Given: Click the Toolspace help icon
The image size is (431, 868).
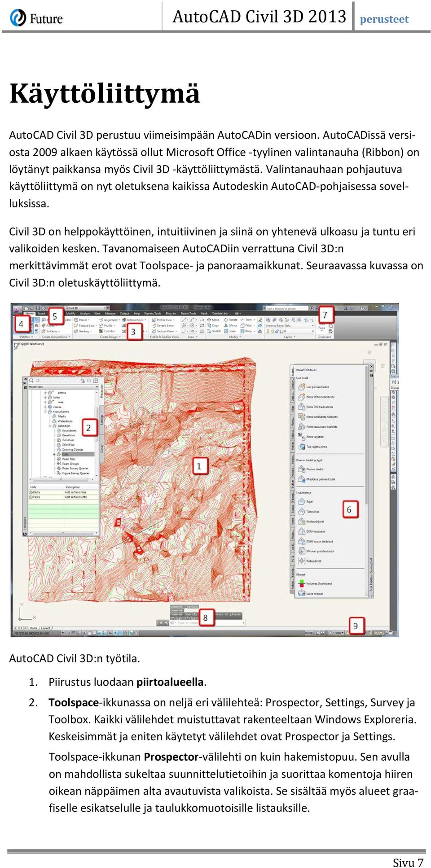Looking at the screenshot, I should pyautogui.click(x=95, y=381).
